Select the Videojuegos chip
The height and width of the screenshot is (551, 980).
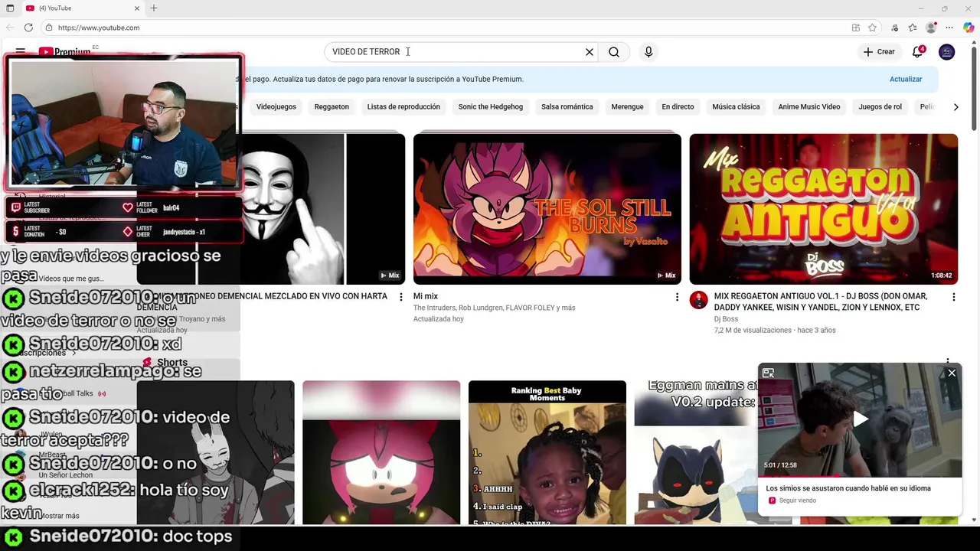tap(276, 107)
